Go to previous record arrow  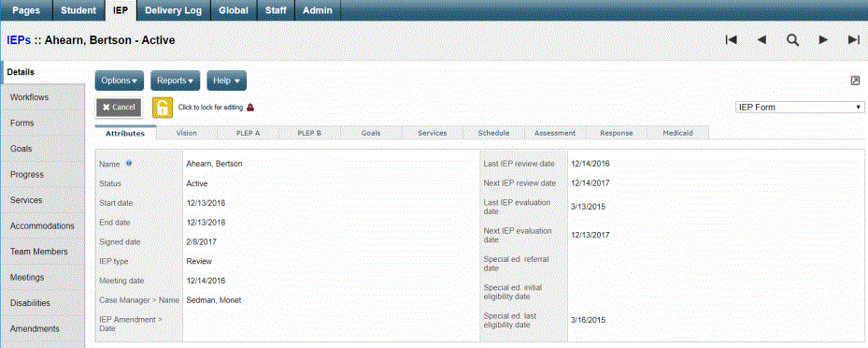[x=761, y=40]
